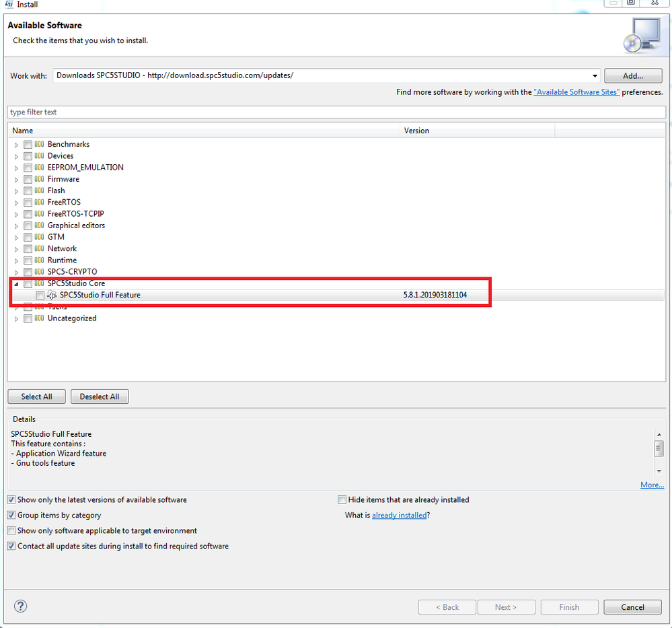Click the Version column header

(x=478, y=131)
